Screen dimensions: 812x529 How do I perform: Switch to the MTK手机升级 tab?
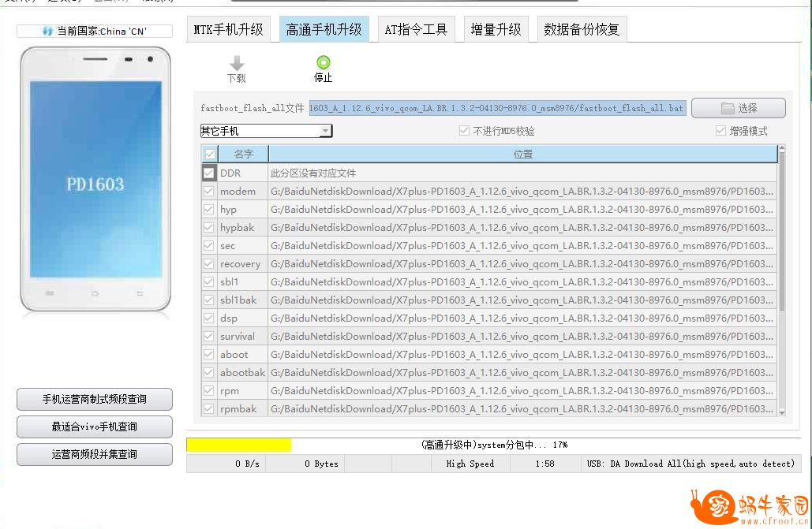tap(228, 29)
